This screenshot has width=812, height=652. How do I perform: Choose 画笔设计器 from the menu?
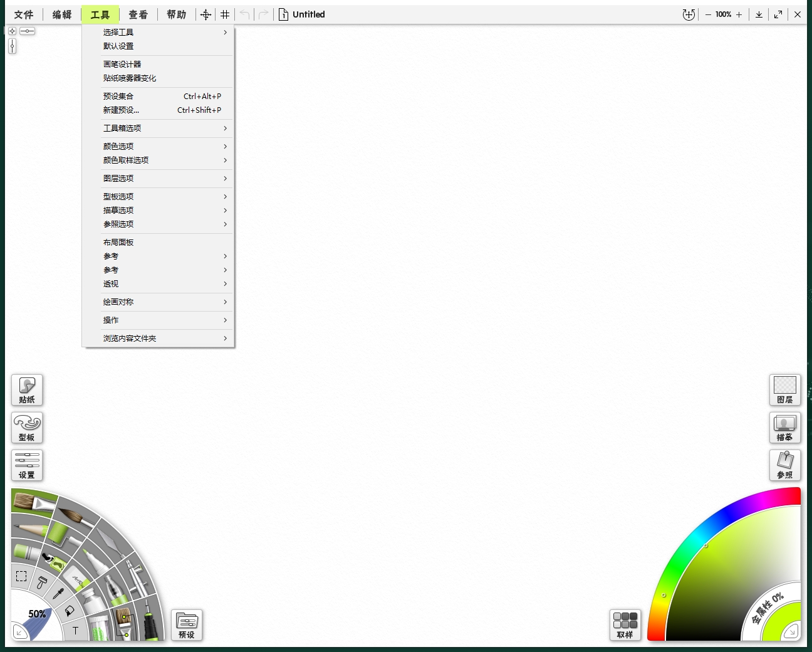(158, 64)
